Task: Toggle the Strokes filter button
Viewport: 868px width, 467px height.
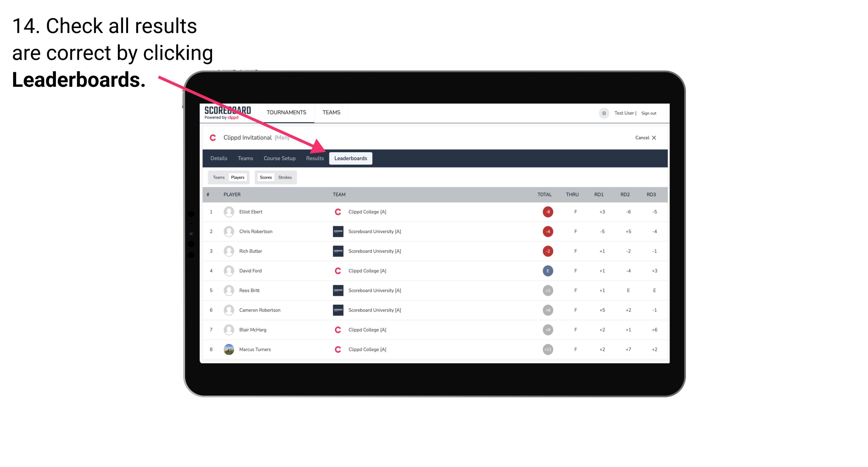Action: coord(286,177)
